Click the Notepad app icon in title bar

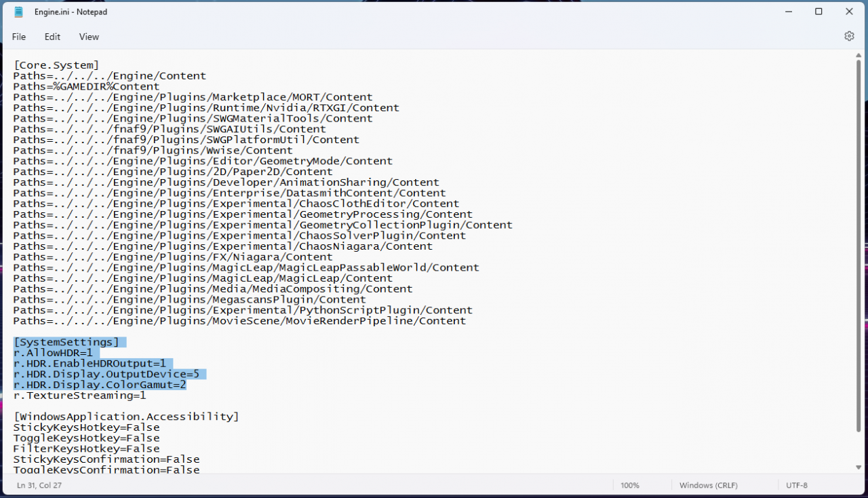click(18, 12)
